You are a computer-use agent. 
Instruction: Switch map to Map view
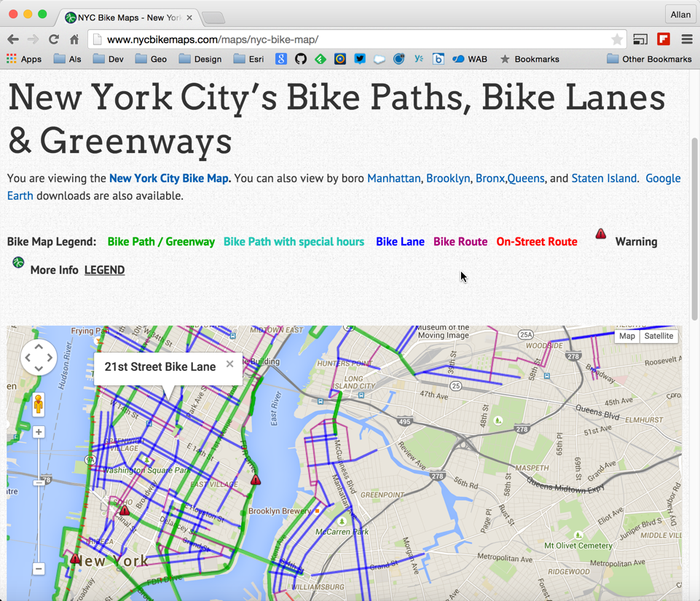626,337
